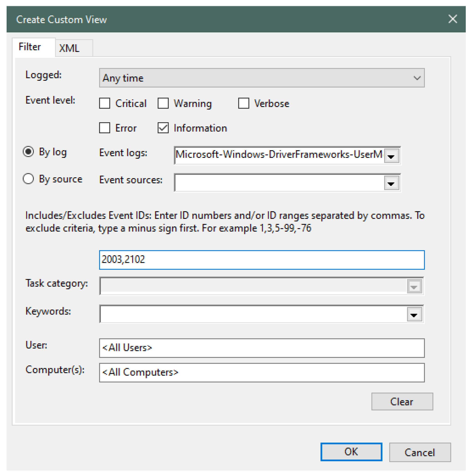Screen dimensions: 471x476
Task: Select the Filter tab
Action: point(30,47)
